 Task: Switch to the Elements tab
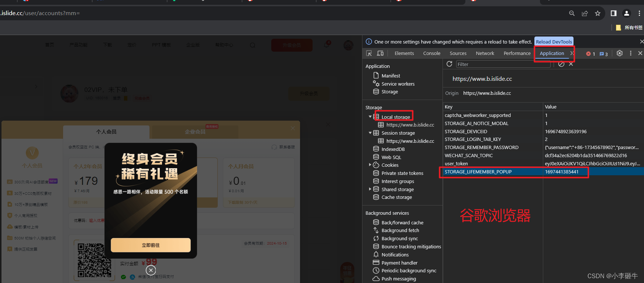click(404, 54)
